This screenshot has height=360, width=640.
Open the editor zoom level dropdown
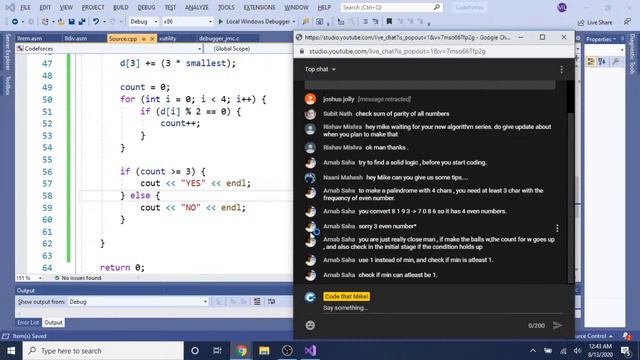(x=29, y=278)
